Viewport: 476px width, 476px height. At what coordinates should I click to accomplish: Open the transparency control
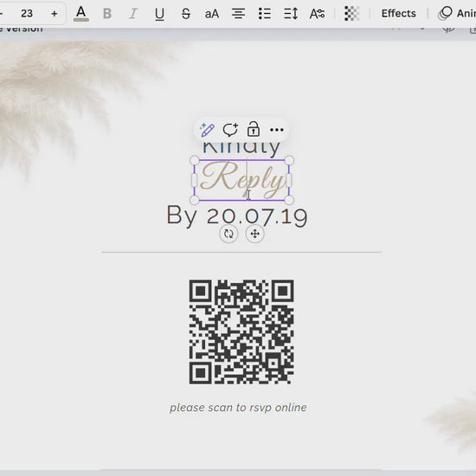[352, 14]
